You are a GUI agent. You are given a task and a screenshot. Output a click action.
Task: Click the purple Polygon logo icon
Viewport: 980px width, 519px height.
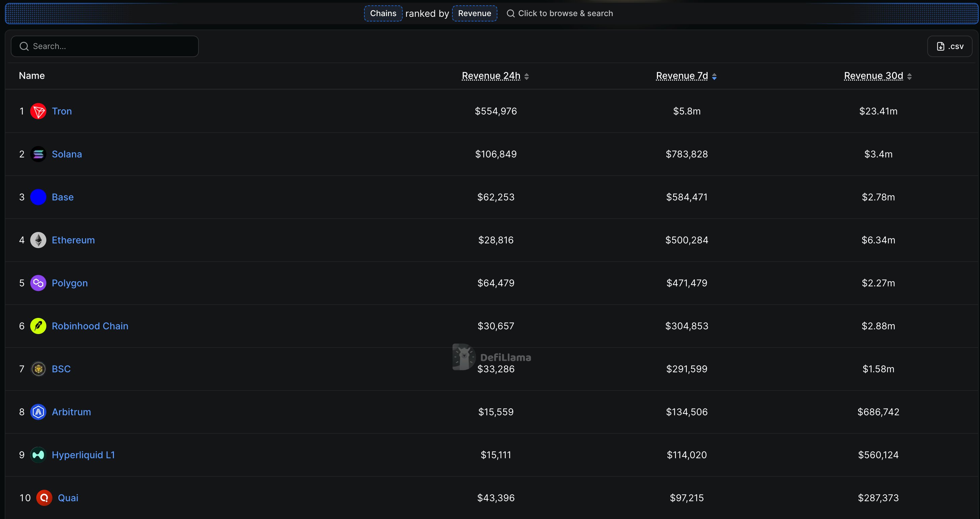(x=38, y=283)
